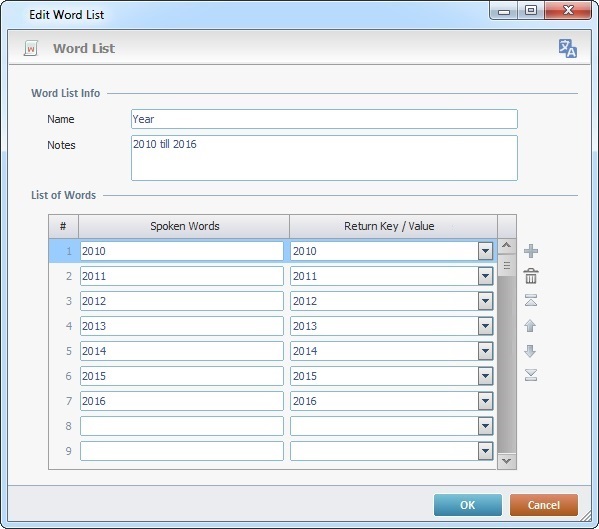Move selected row to top icon
Screen dimensions: 599x529
[x=531, y=301]
